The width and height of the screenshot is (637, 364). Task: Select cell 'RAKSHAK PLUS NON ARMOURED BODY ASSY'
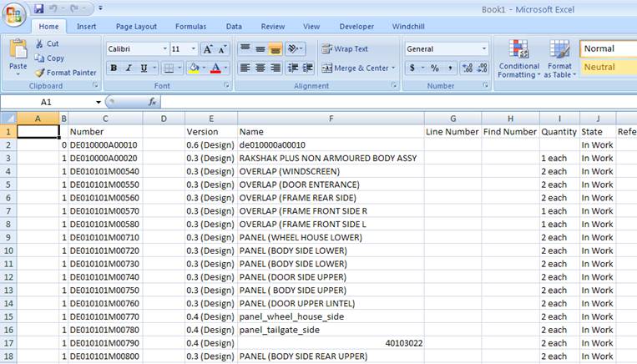(x=331, y=158)
